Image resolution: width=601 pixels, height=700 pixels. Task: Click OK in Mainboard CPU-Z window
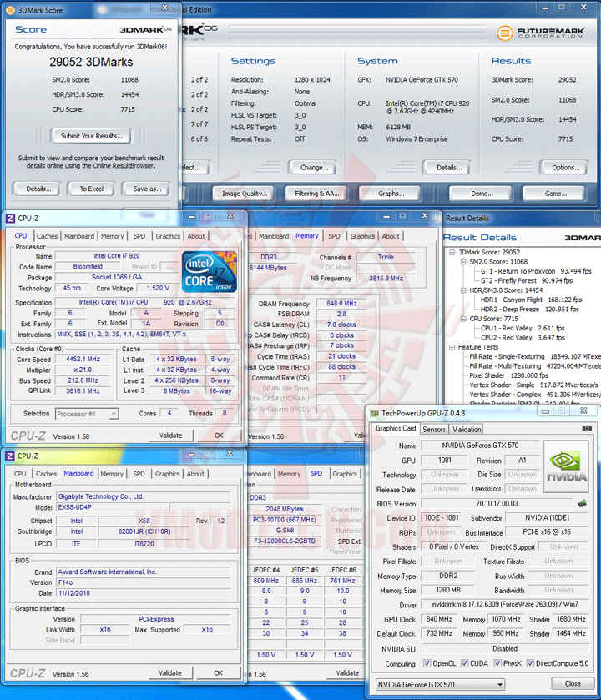coord(219,672)
